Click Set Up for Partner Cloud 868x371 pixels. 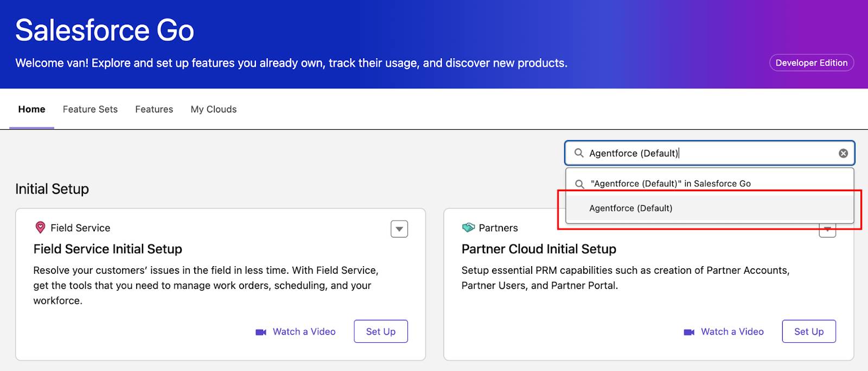coord(809,331)
